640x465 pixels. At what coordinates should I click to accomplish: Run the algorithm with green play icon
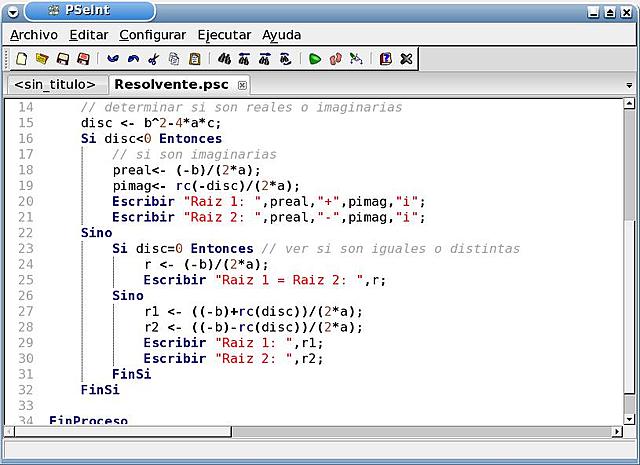pyautogui.click(x=315, y=60)
